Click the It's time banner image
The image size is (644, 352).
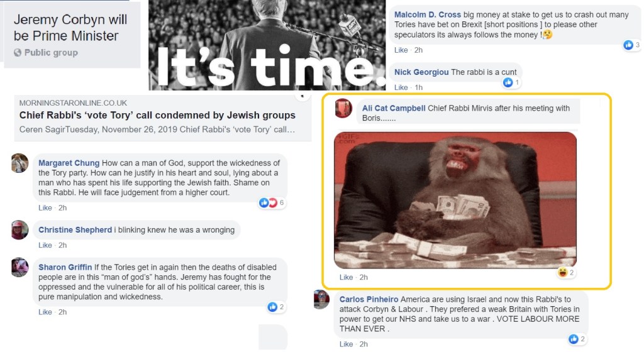[x=267, y=45]
